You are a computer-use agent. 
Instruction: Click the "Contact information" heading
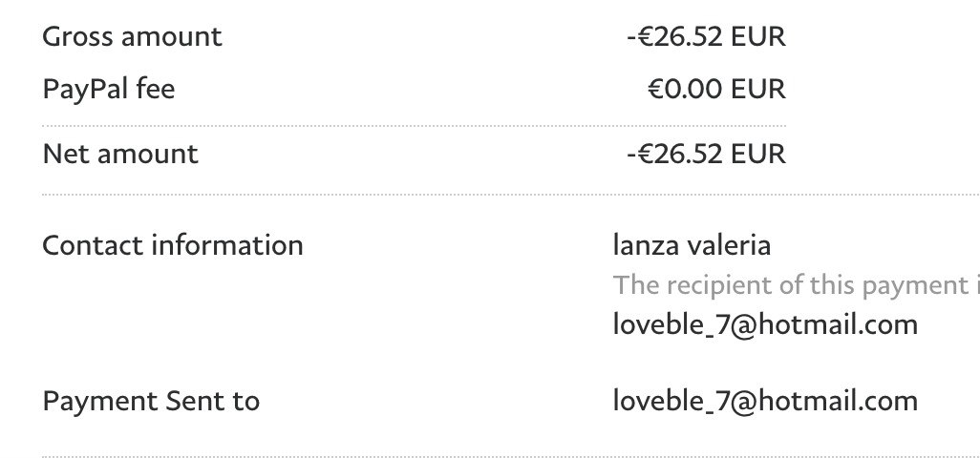(172, 245)
